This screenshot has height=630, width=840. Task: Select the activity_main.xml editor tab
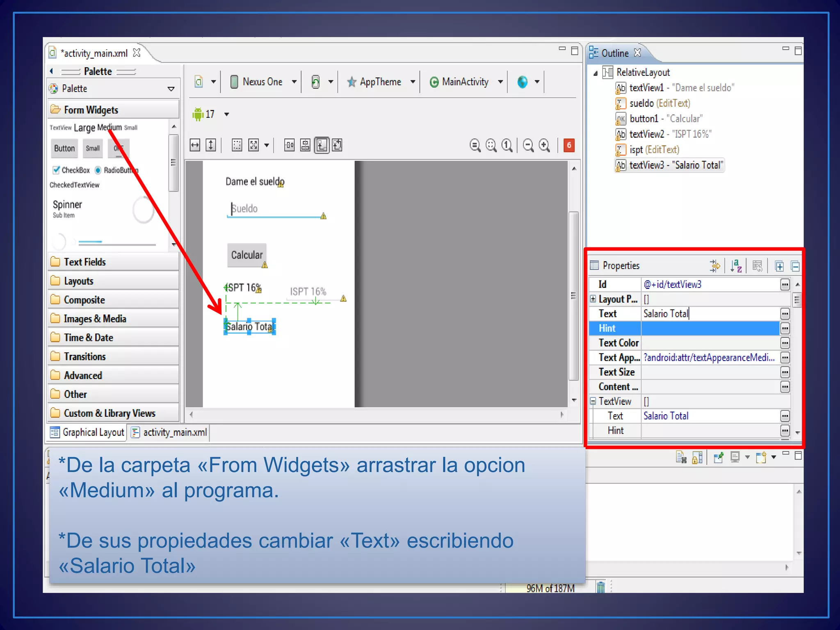[x=94, y=53]
